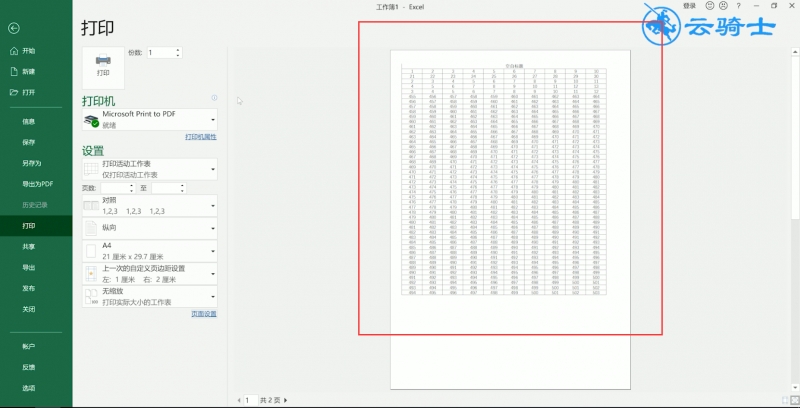The height and width of the screenshot is (408, 800).
Task: Click the 打印机属性 link
Action: (201, 137)
